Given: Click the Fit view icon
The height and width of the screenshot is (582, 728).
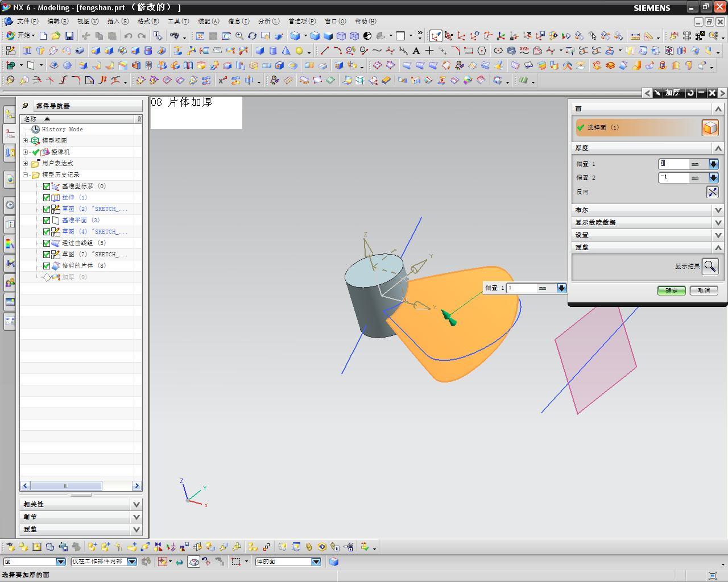Looking at the screenshot, I should 200,36.
